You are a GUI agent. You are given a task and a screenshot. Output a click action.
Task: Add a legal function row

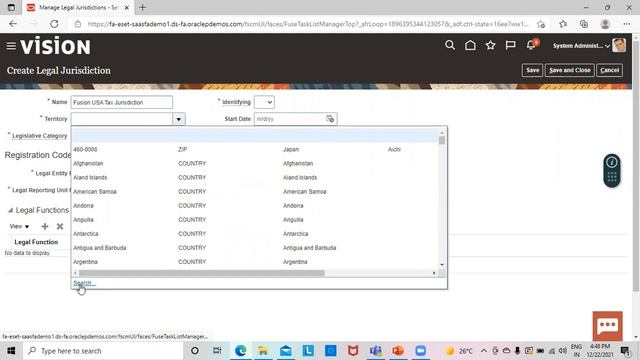tap(45, 226)
